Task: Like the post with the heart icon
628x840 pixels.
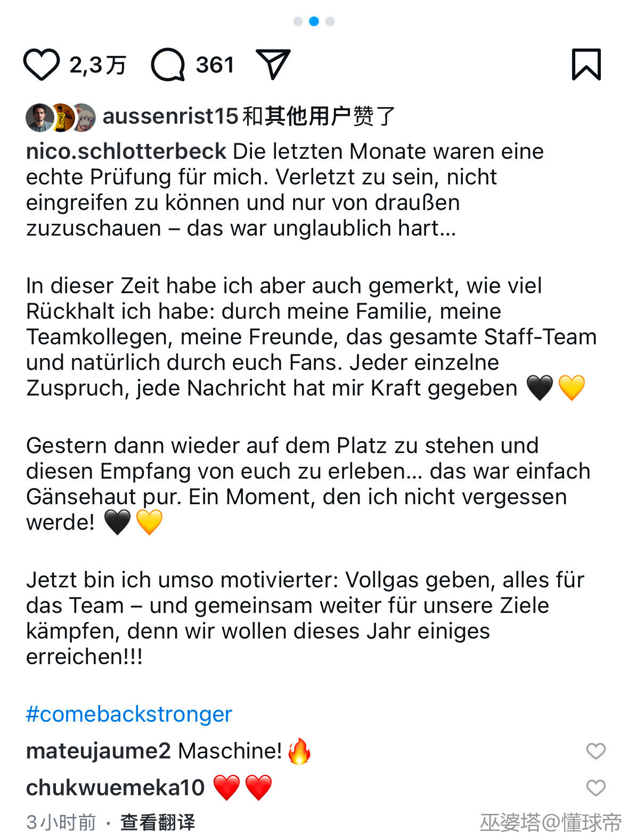Action: pos(41,64)
